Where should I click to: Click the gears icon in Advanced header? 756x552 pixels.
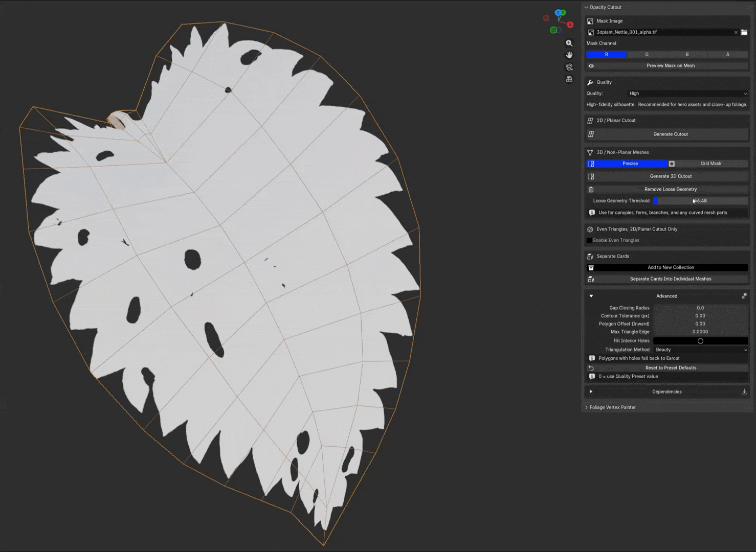click(x=744, y=296)
